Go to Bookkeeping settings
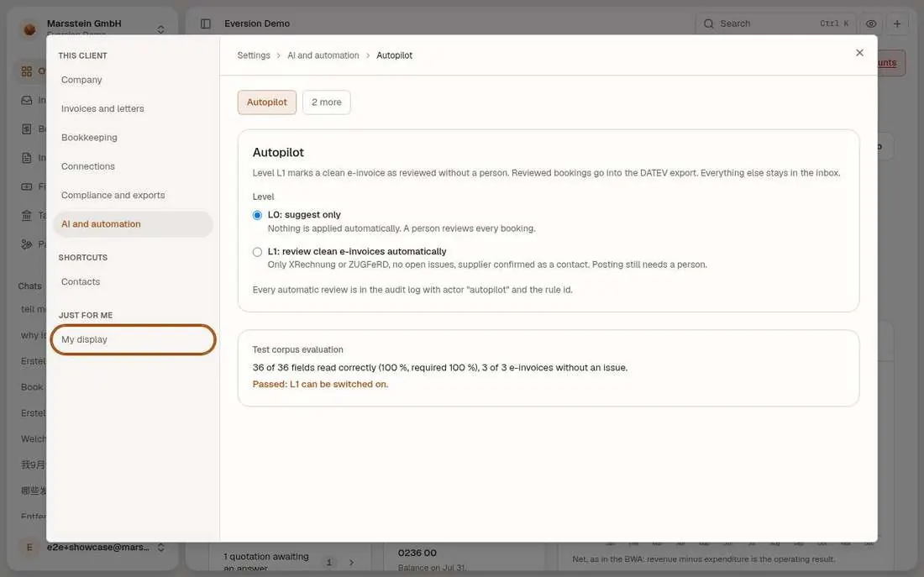Viewport: 924px width, 577px height. [x=133, y=138]
